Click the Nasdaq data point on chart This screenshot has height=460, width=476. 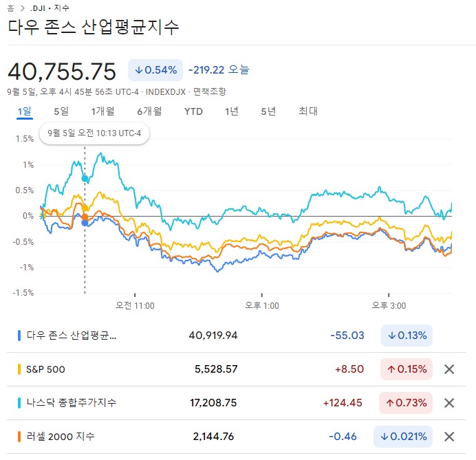85,179
